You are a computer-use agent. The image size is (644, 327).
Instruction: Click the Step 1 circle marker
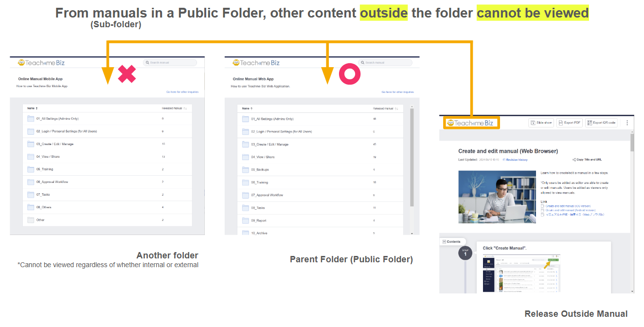coord(465,253)
